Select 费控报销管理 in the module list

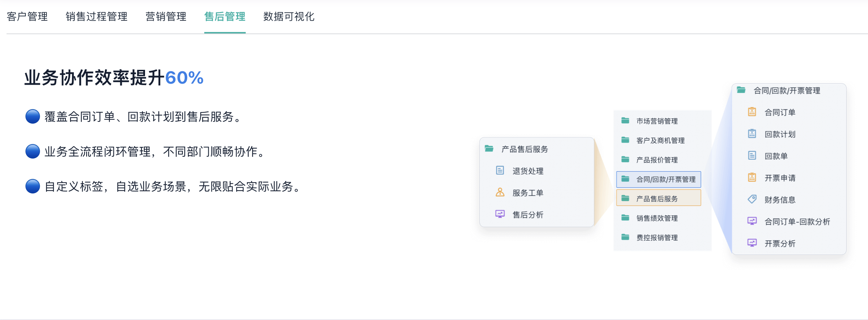[657, 237]
